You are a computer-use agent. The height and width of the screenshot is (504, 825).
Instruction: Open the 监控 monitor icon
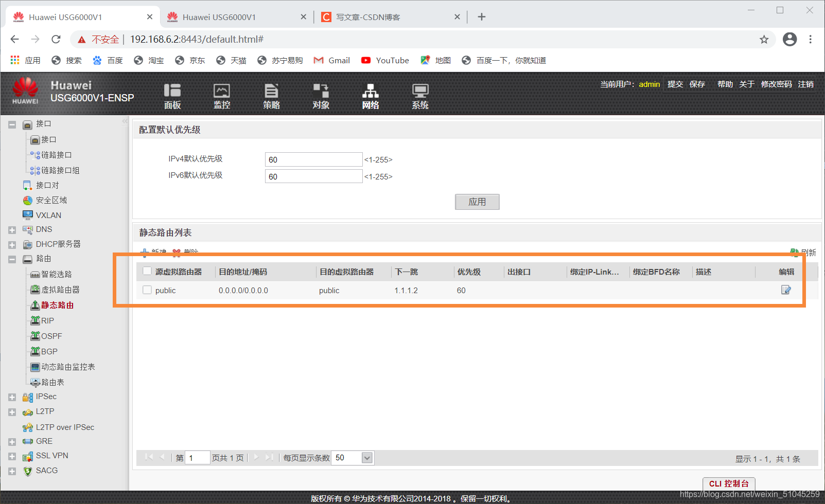tap(222, 96)
